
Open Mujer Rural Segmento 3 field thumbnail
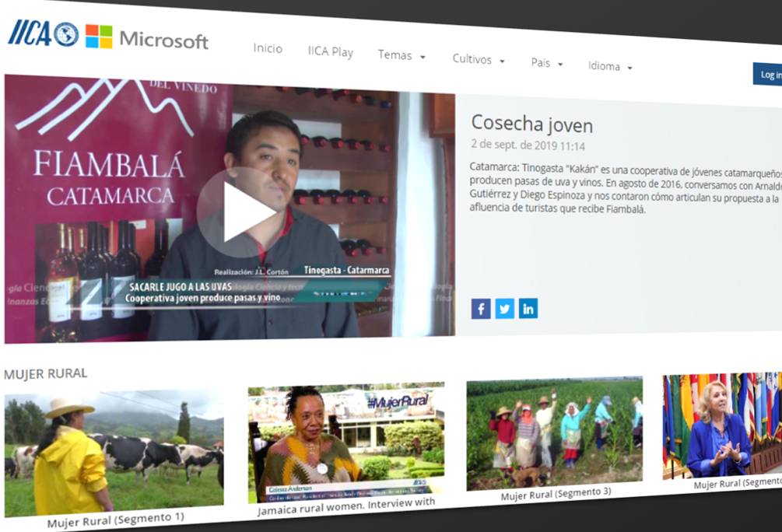pyautogui.click(x=555, y=433)
